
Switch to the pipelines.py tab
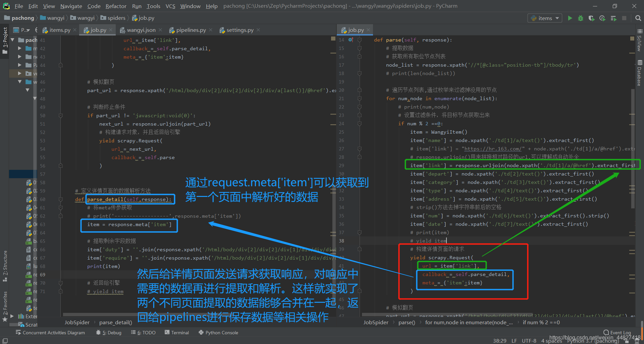point(191,30)
